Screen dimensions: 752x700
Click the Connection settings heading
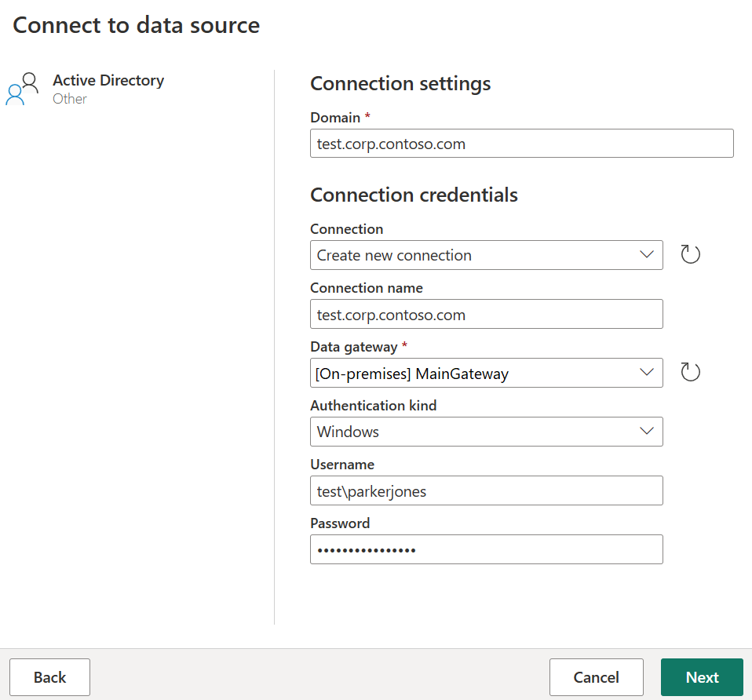click(x=400, y=83)
